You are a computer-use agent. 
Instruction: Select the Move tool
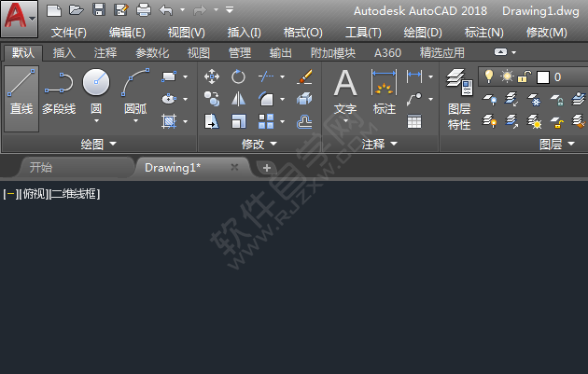tap(212, 76)
